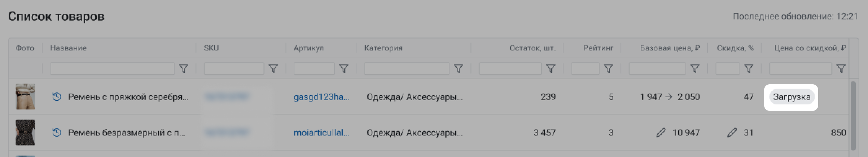Click the vertical table scrollbar

tap(853, 115)
